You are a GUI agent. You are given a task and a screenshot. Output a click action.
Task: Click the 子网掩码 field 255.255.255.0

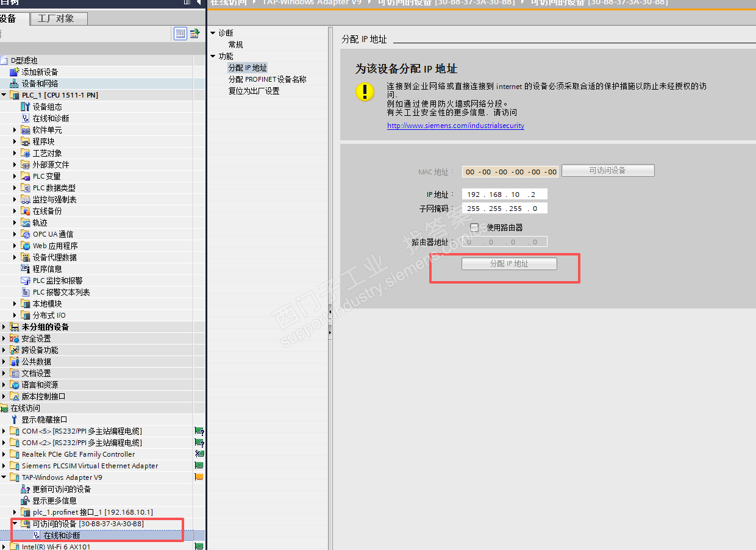click(x=505, y=209)
